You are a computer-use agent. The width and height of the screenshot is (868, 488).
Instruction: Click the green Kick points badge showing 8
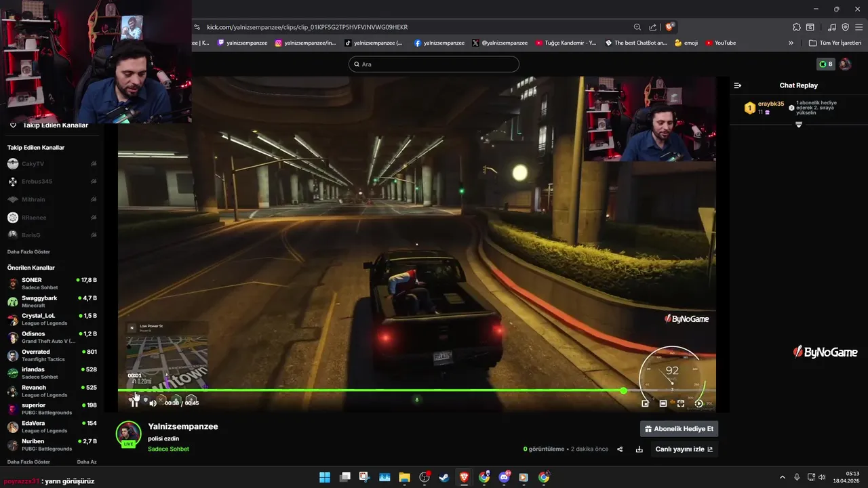pyautogui.click(x=825, y=64)
